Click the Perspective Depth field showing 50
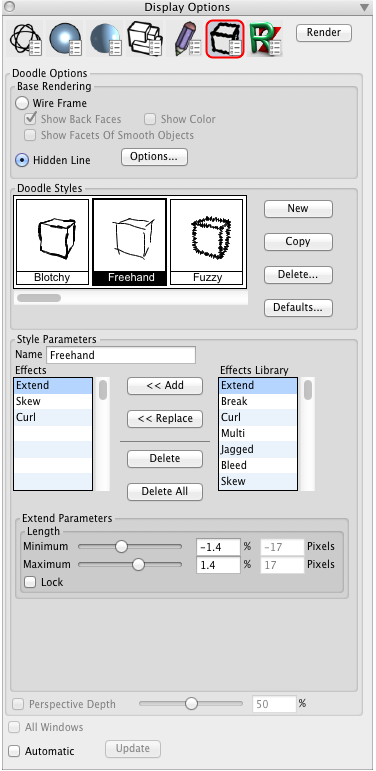376x771 pixels. [x=275, y=705]
